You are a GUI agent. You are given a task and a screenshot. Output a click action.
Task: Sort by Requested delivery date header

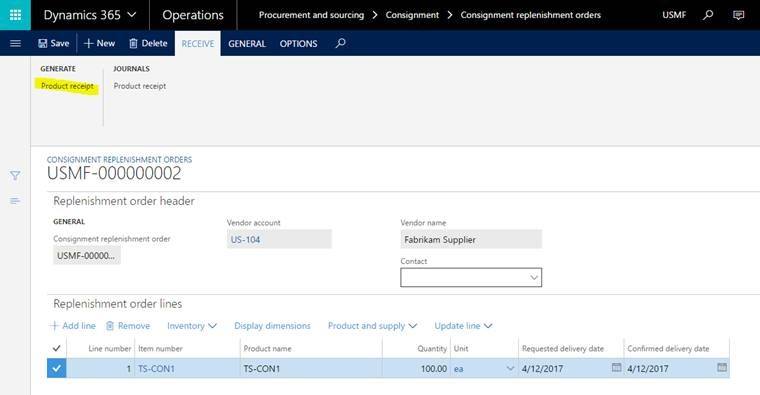click(x=563, y=348)
